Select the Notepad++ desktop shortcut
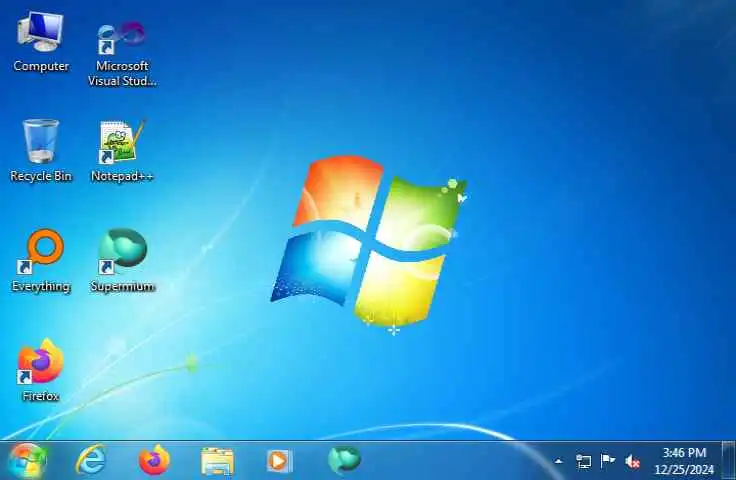 [x=122, y=150]
